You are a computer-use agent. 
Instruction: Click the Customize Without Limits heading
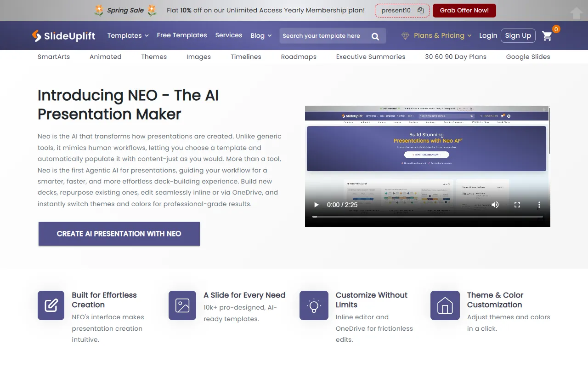pyautogui.click(x=372, y=300)
